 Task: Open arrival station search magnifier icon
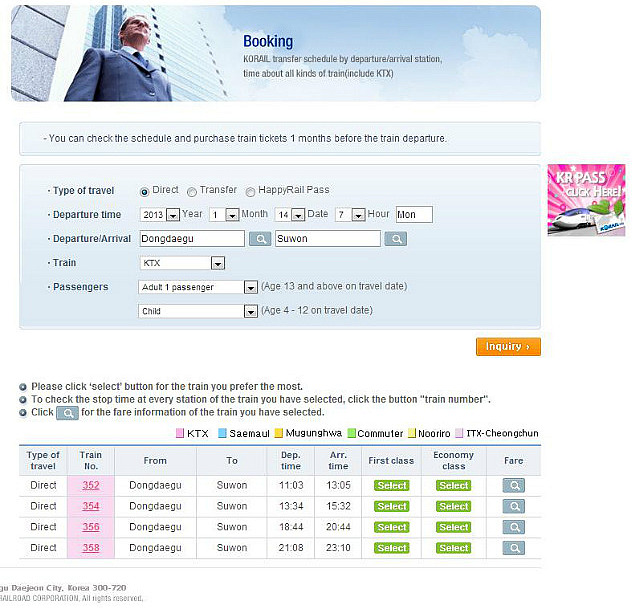coord(396,239)
